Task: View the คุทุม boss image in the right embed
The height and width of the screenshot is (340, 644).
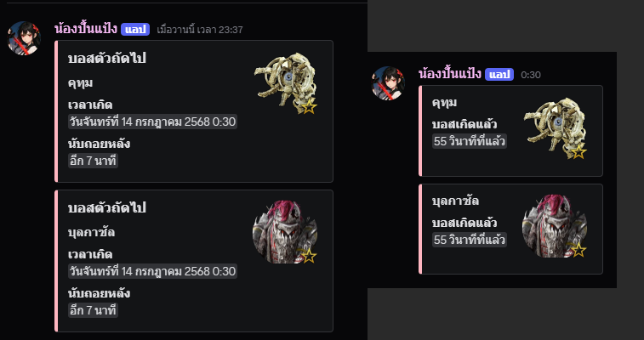Action: click(556, 128)
